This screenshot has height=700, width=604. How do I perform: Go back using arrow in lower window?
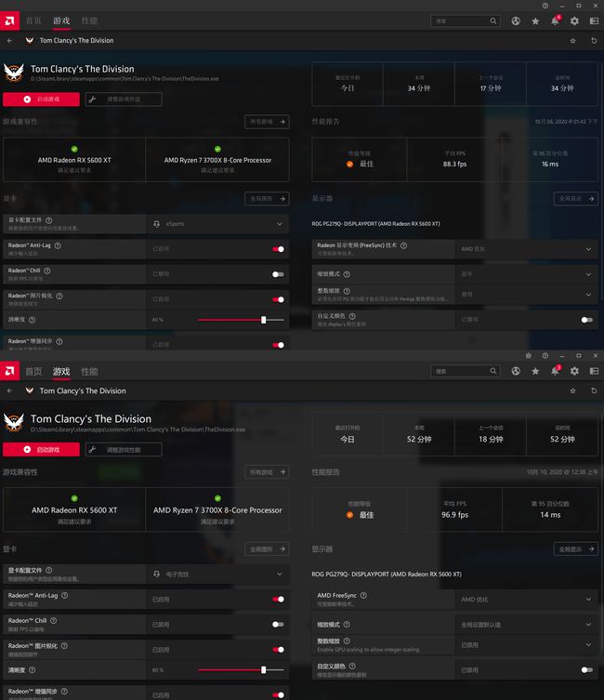click(x=10, y=390)
